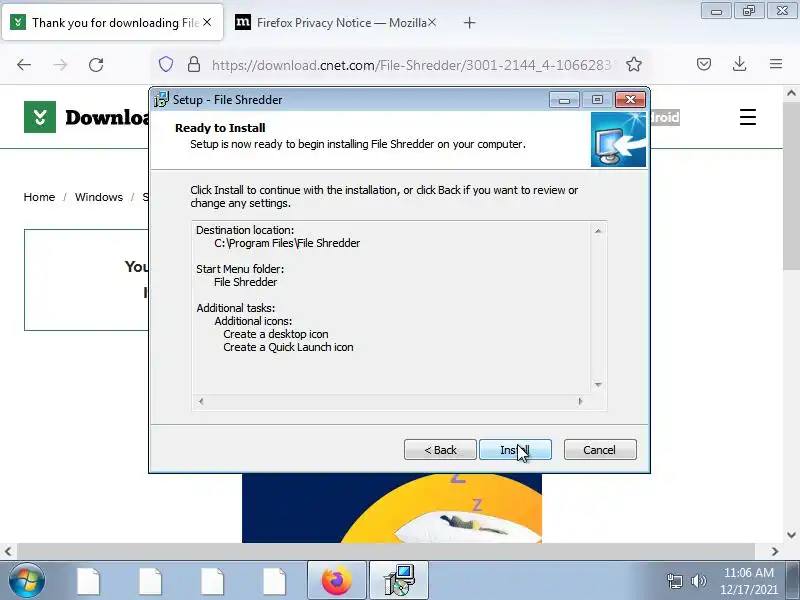Screen dimensions: 800x600
Task: Save page to Pocket
Action: pos(704,64)
